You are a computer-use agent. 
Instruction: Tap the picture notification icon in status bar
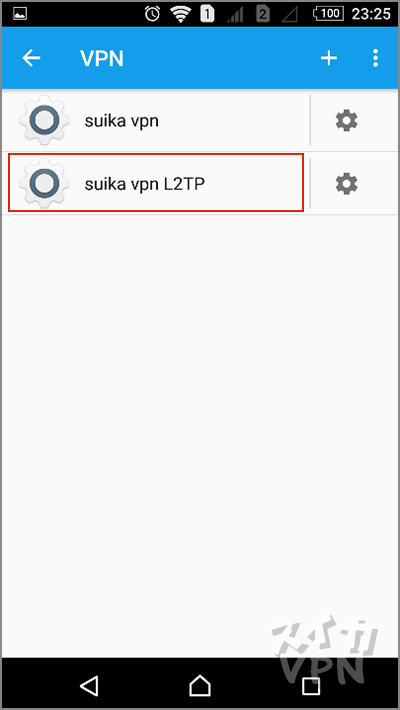(x=20, y=14)
